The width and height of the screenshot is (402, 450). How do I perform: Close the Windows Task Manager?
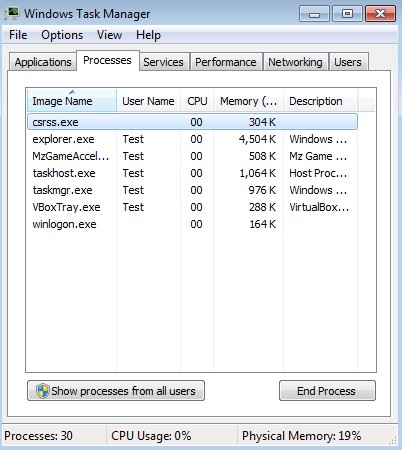[381, 14]
